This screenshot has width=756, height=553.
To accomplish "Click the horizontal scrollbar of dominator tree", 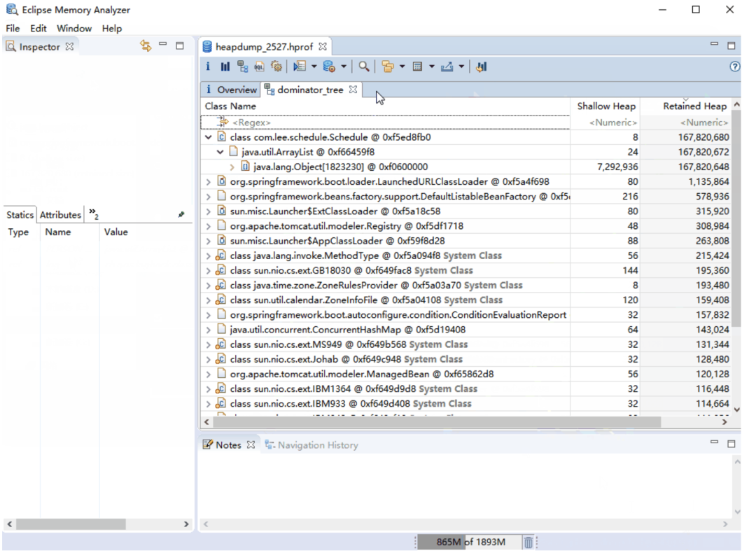I will (x=434, y=422).
